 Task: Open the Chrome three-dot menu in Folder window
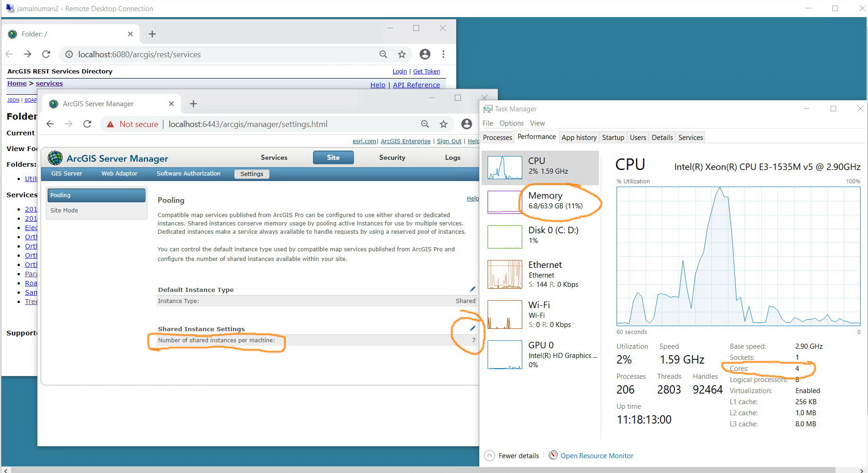pos(443,54)
